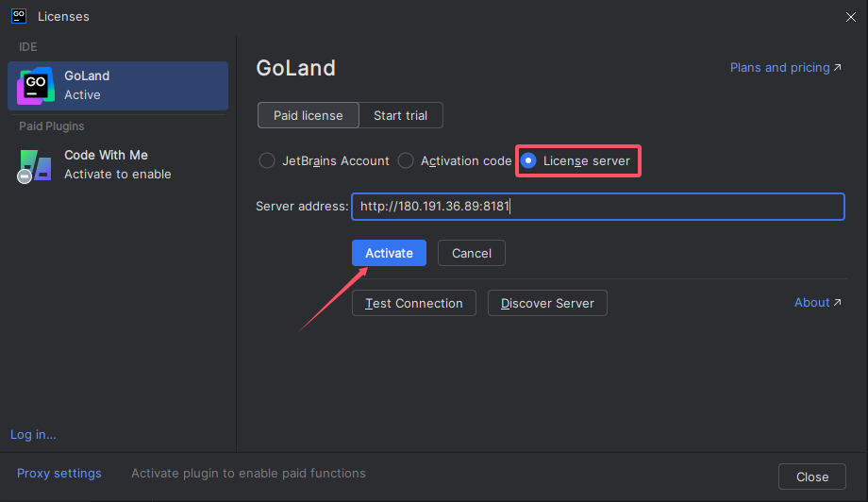Click the Cancel button
Image resolution: width=868 pixels, height=502 pixels.
(x=471, y=253)
